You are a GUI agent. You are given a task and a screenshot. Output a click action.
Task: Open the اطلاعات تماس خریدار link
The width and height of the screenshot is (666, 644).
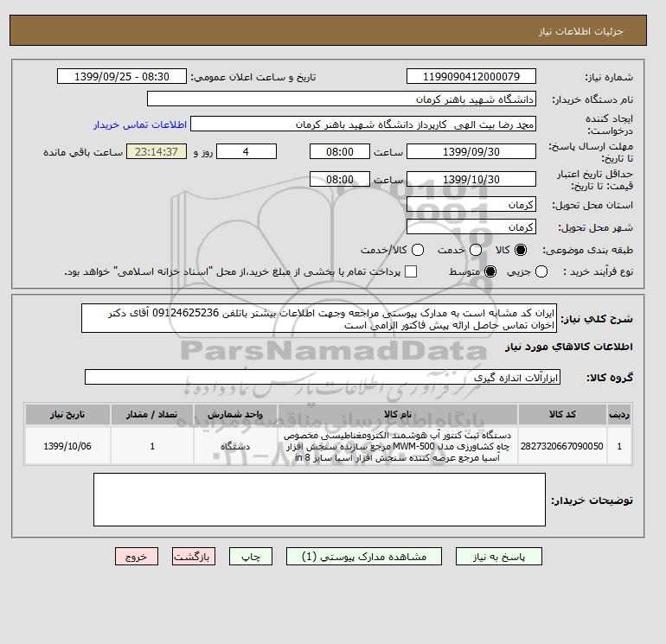(140, 124)
